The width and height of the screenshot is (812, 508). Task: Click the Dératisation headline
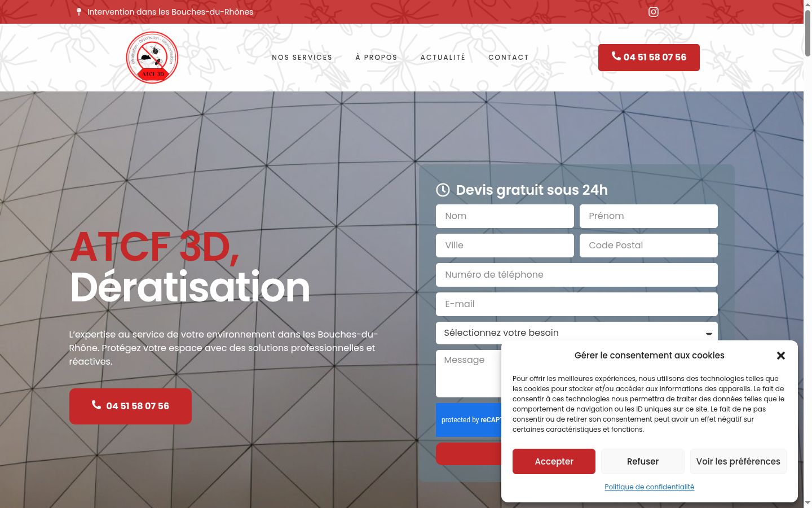point(190,287)
